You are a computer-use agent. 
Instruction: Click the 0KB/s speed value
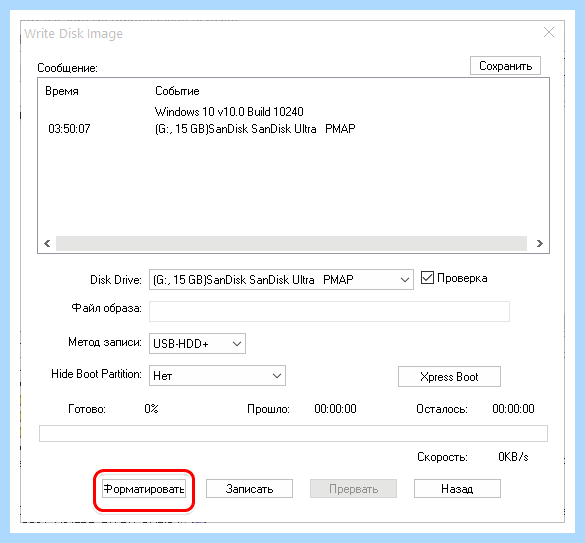(513, 457)
